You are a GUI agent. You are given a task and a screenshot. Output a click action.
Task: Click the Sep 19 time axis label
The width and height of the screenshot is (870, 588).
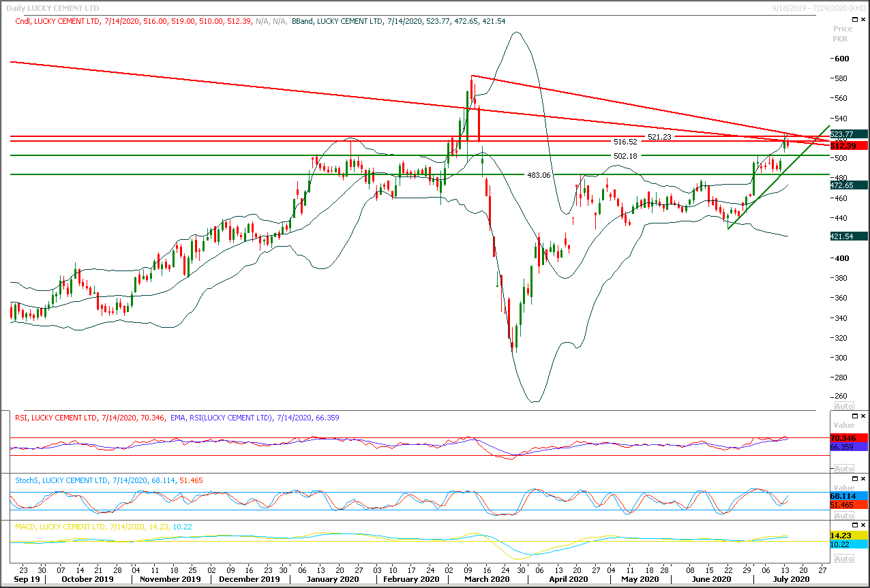click(27, 579)
